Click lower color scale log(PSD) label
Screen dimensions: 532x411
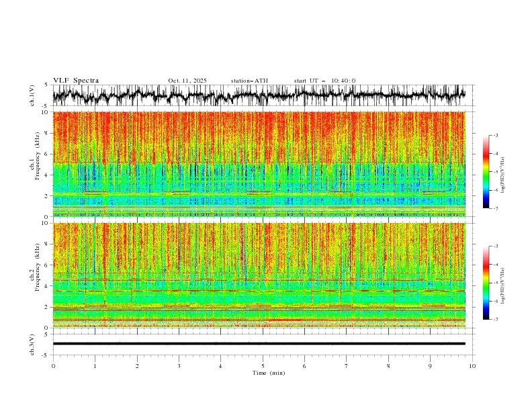point(503,285)
